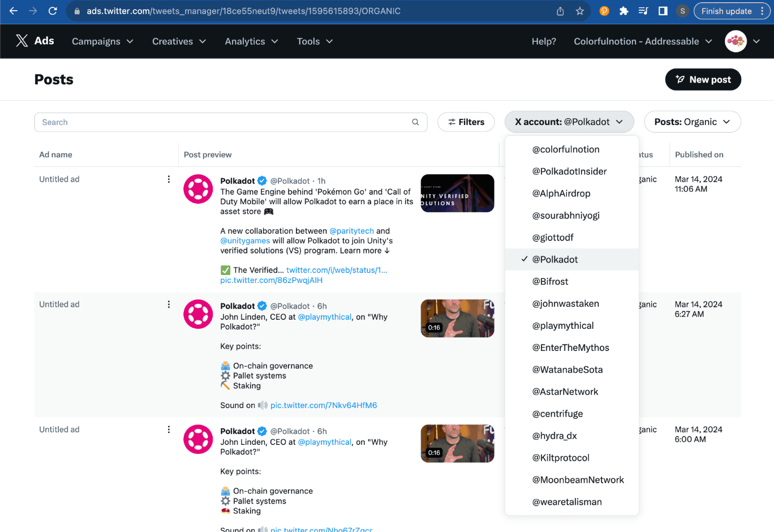Collapse the X account: @Polkadot dropdown
Image resolution: width=774 pixels, height=532 pixels.
coord(569,122)
